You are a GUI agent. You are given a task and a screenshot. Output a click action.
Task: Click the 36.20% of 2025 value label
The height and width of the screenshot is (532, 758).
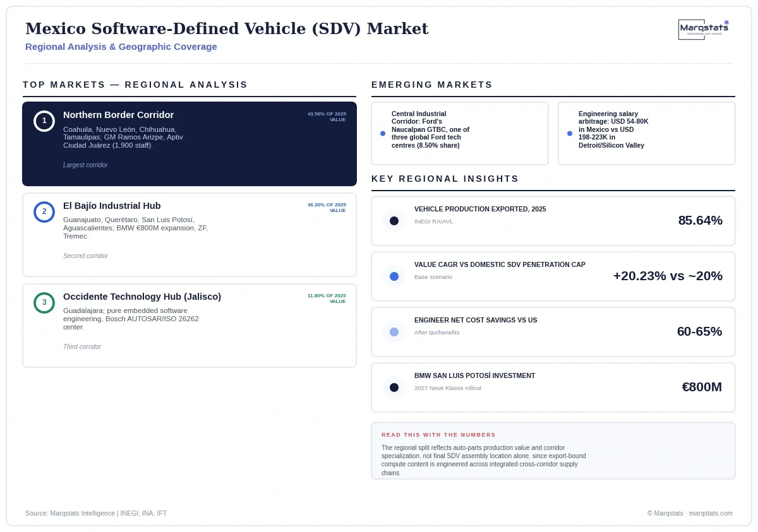pos(327,208)
